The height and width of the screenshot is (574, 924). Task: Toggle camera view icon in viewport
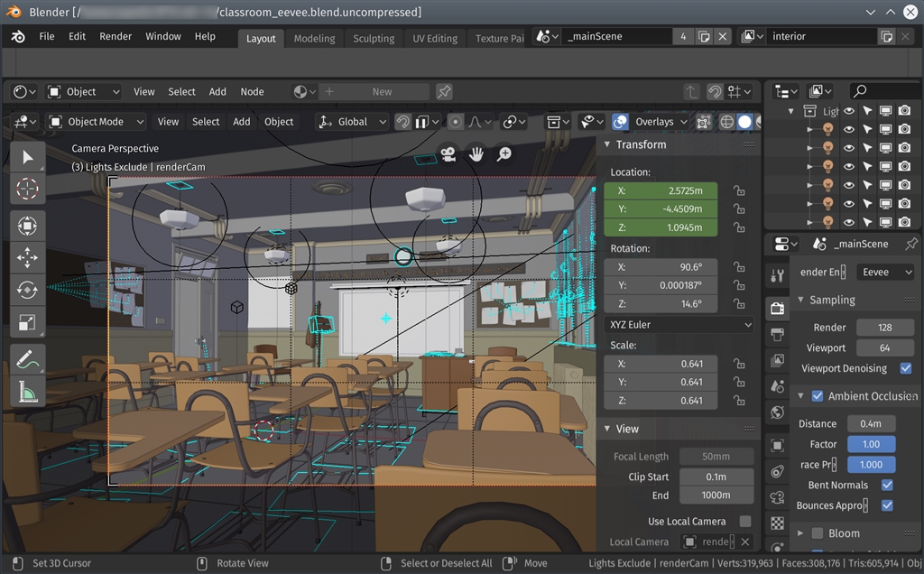click(x=448, y=155)
